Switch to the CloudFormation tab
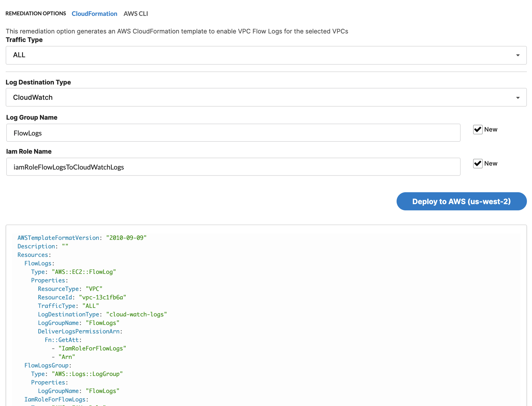Viewport: 532px width, 406px height. click(x=94, y=14)
